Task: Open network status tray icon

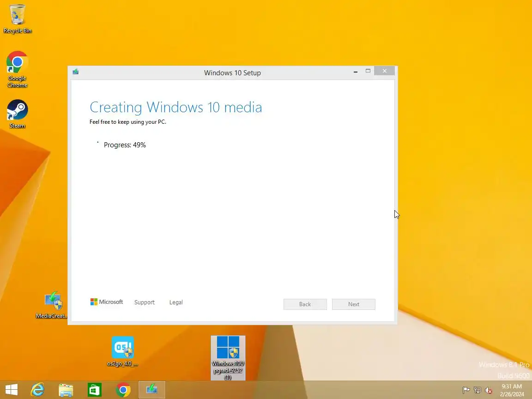Action: pos(478,390)
